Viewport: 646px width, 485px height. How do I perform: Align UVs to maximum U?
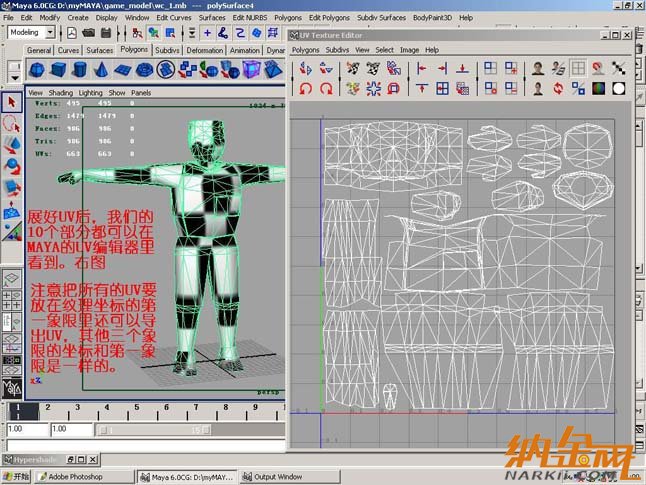point(442,68)
